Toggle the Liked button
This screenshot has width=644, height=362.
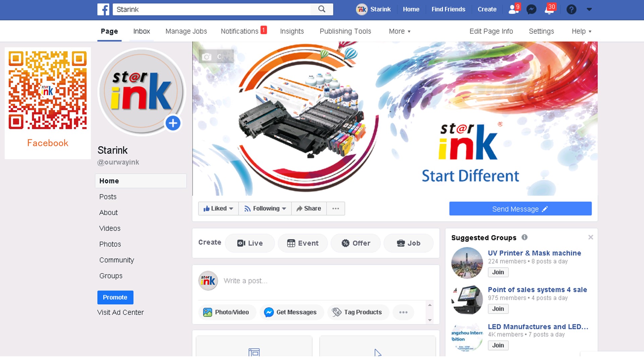pos(218,208)
